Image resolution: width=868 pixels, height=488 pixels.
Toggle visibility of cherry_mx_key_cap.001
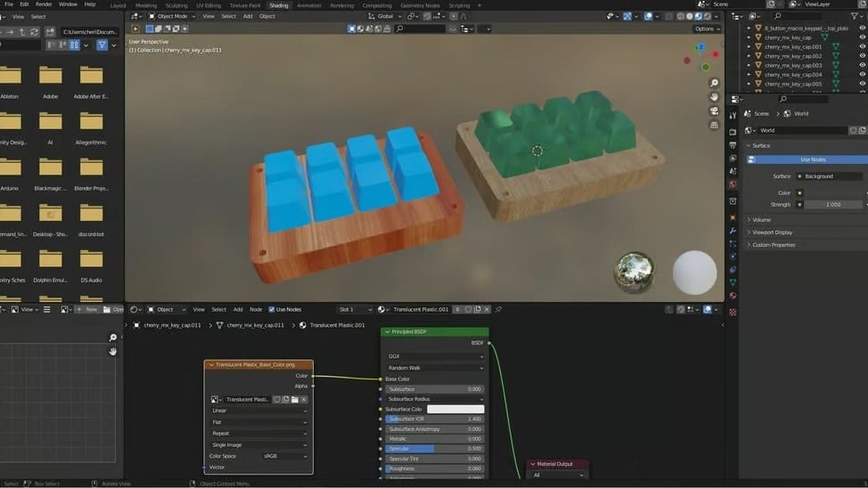(862, 47)
